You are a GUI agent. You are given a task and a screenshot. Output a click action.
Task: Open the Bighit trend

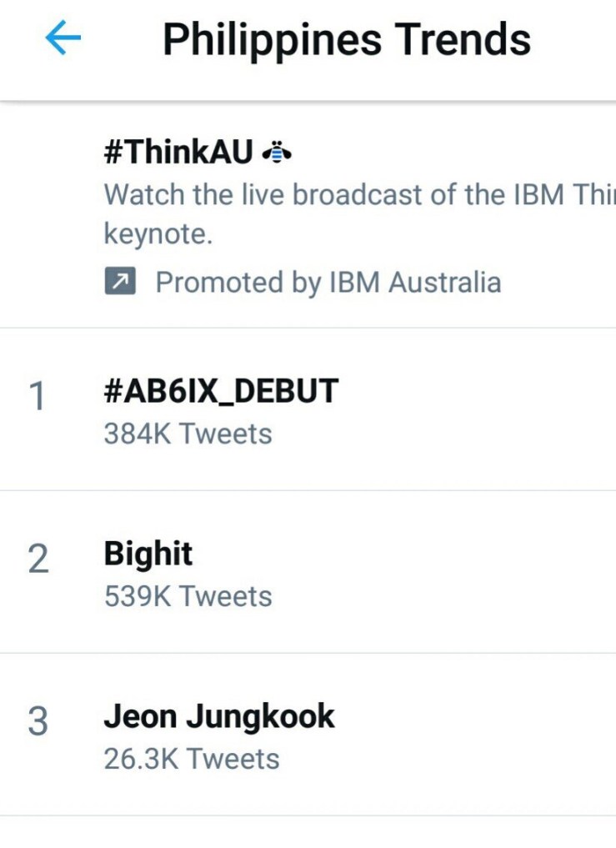click(148, 554)
